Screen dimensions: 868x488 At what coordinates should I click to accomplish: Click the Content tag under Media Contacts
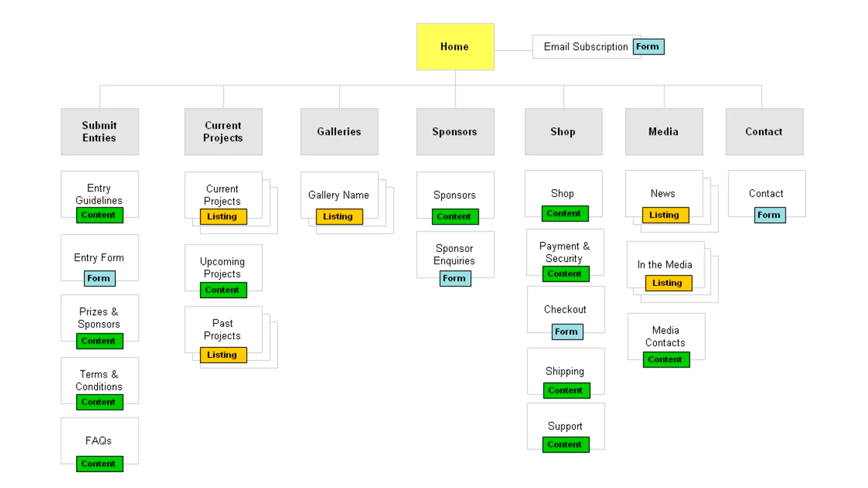[666, 360]
